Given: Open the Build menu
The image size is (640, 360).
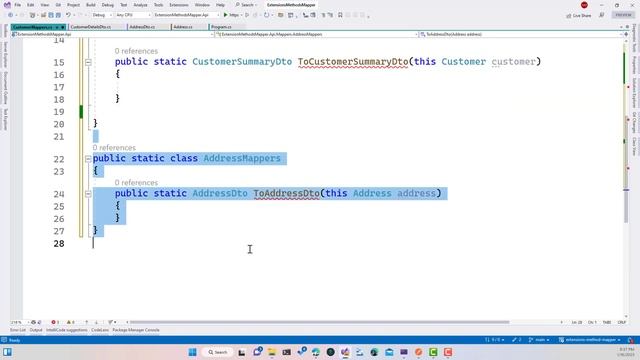Looking at the screenshot, I should [91, 5].
